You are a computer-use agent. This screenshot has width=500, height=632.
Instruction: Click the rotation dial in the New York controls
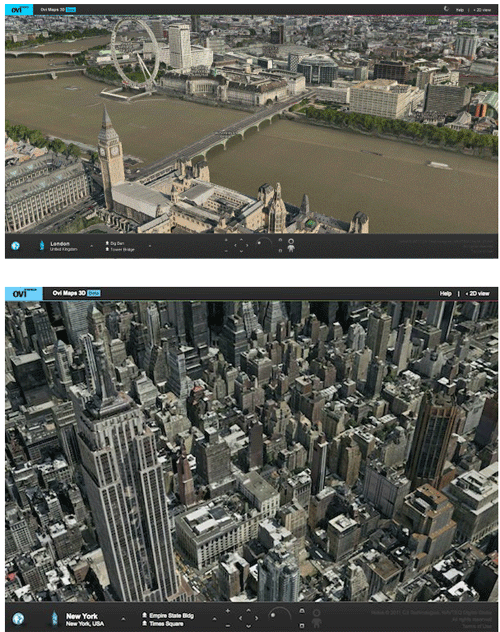pyautogui.click(x=280, y=617)
